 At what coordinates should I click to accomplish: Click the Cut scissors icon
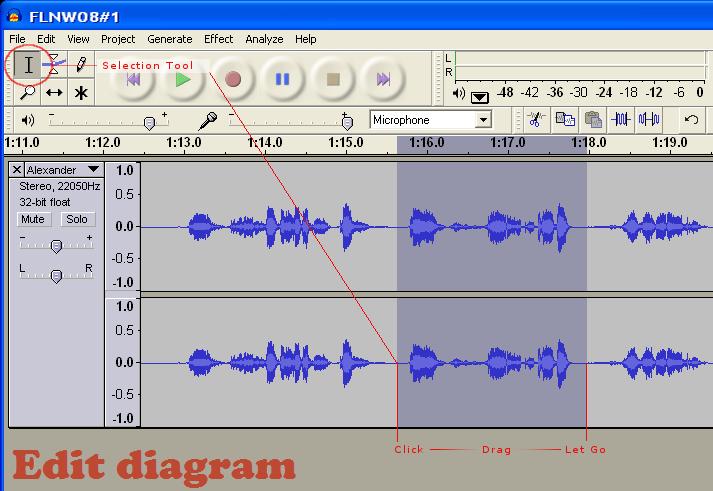pyautogui.click(x=535, y=119)
